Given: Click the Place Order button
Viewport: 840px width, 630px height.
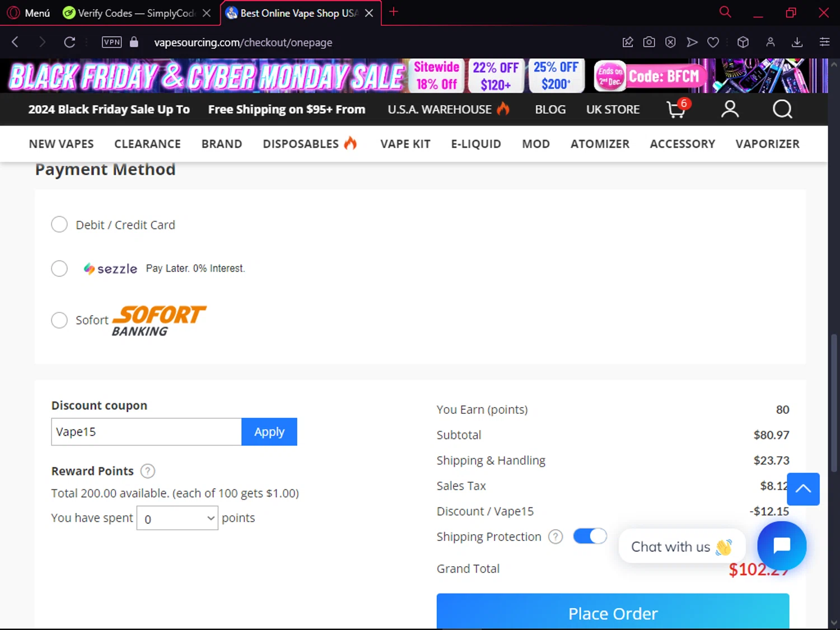Looking at the screenshot, I should 613,611.
